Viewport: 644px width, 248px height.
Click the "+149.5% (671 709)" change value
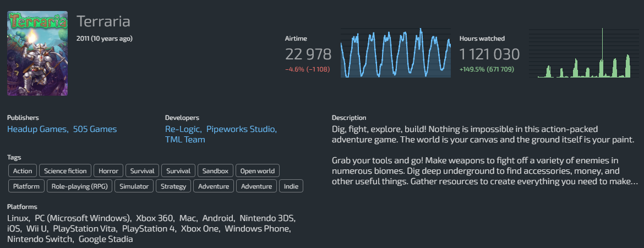pos(487,69)
